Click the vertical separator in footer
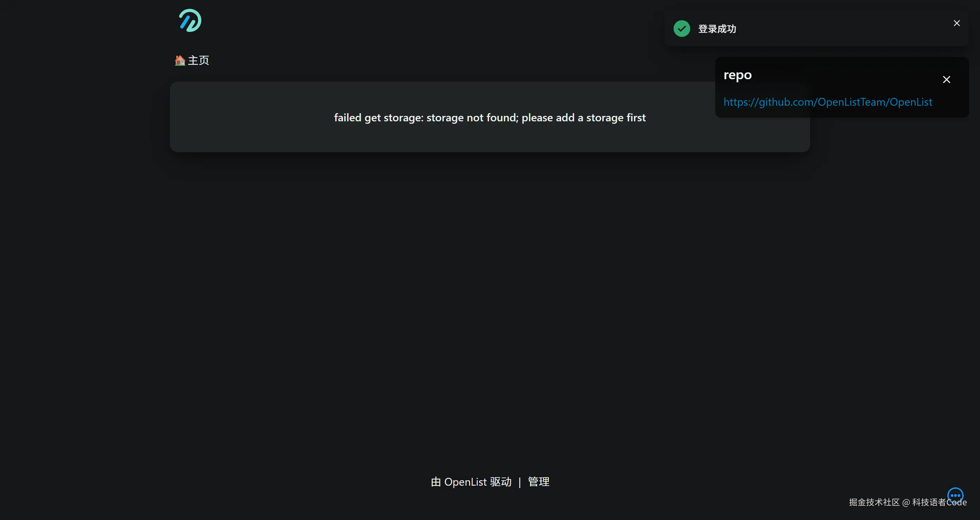The height and width of the screenshot is (520, 980). (519, 482)
